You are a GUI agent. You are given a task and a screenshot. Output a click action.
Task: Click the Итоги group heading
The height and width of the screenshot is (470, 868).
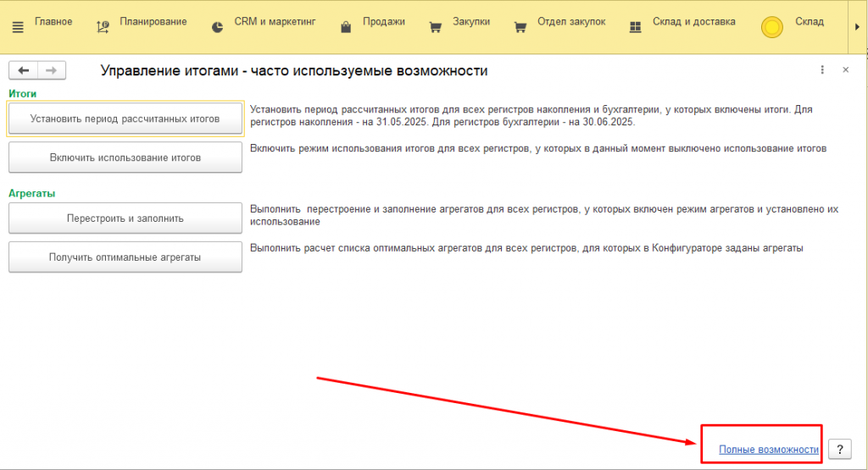23,94
